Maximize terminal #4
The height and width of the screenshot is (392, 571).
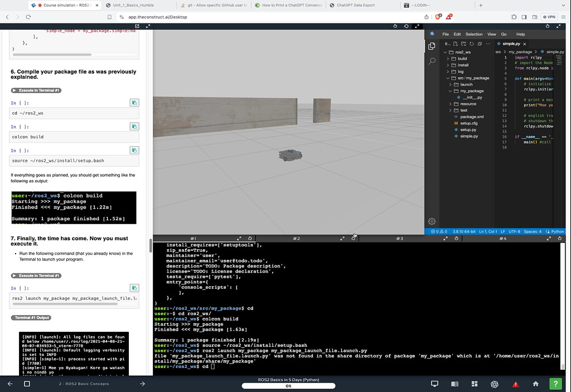click(549, 238)
